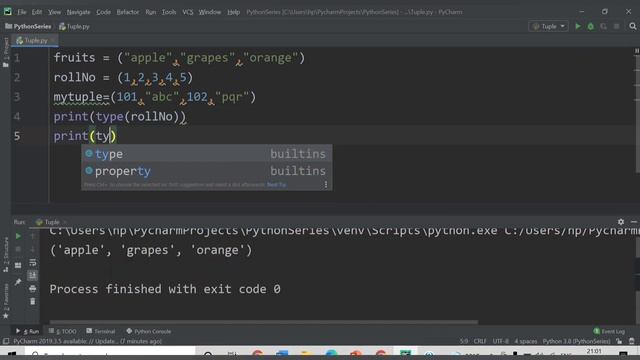This screenshot has width=640, height=360.
Task: Toggle the read-only lock icon in status bar
Action: 620,341
